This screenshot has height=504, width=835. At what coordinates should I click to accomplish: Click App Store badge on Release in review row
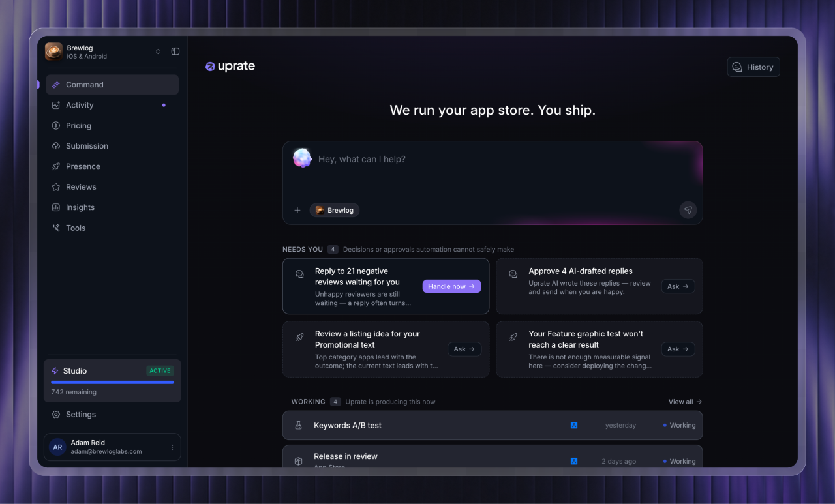[574, 461]
